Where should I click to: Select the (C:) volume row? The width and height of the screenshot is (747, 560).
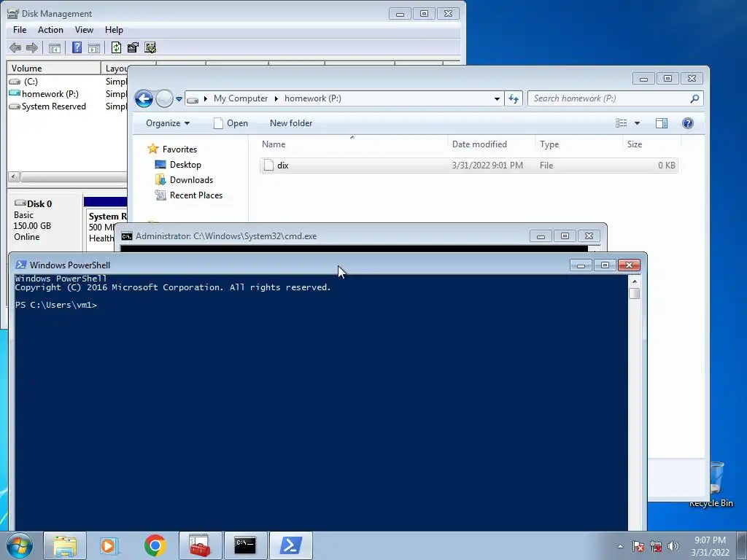pyautogui.click(x=66, y=82)
